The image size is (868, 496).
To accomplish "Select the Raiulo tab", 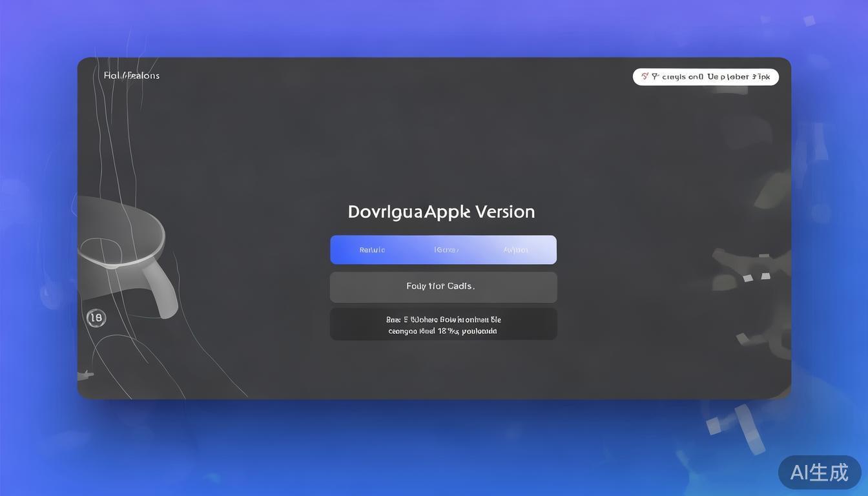I will coord(372,250).
